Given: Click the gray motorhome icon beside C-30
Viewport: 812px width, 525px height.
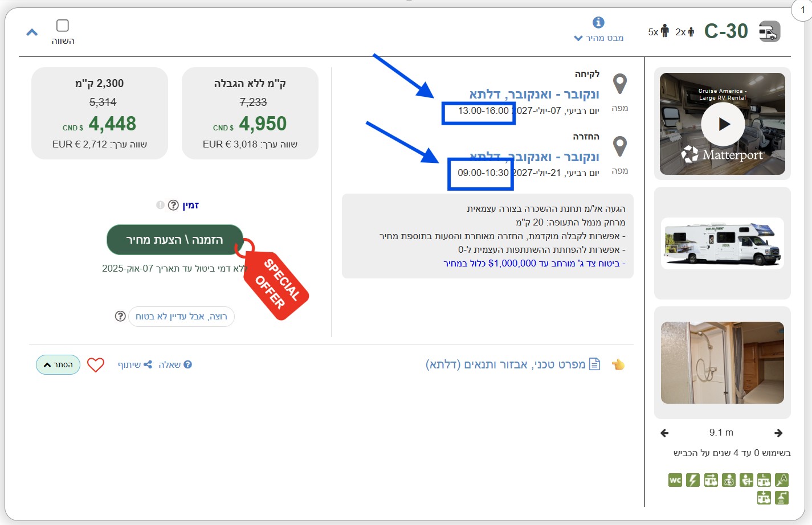Looking at the screenshot, I should tap(769, 31).
